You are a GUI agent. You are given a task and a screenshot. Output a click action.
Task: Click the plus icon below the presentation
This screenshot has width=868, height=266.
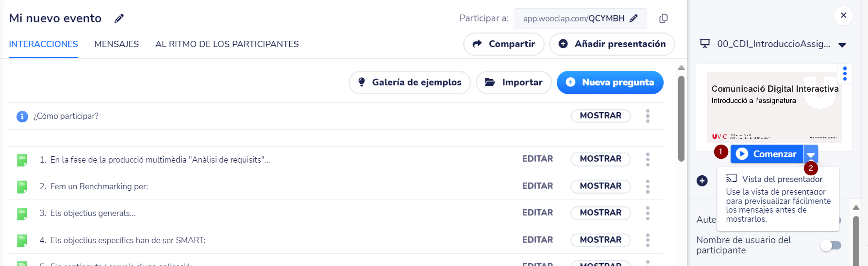click(x=702, y=181)
